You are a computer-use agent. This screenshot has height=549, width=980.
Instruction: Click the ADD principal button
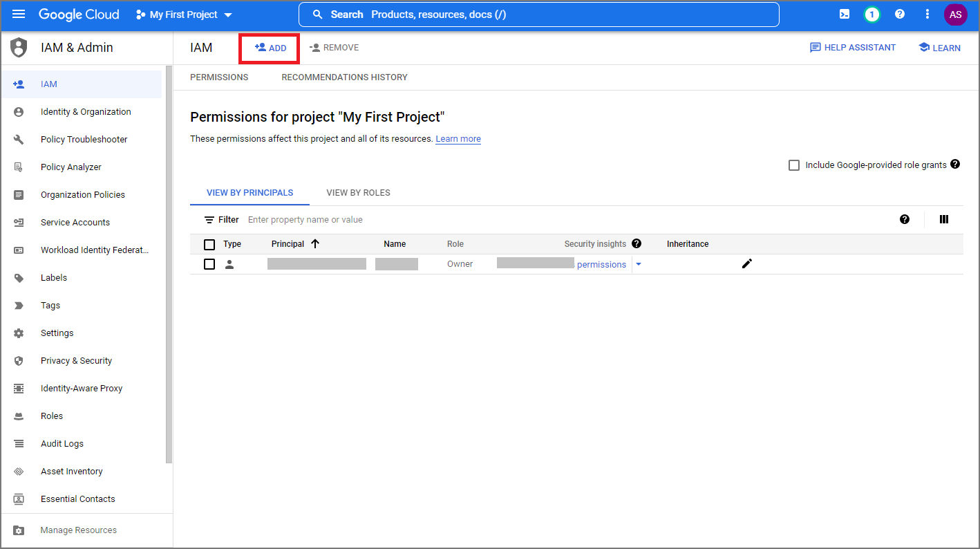(270, 48)
